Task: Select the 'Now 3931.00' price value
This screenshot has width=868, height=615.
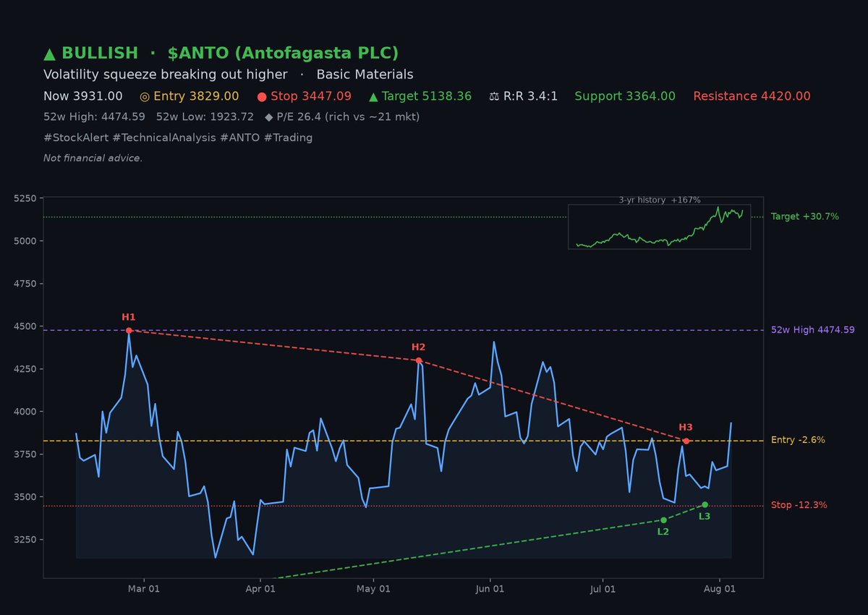Action: (x=83, y=96)
